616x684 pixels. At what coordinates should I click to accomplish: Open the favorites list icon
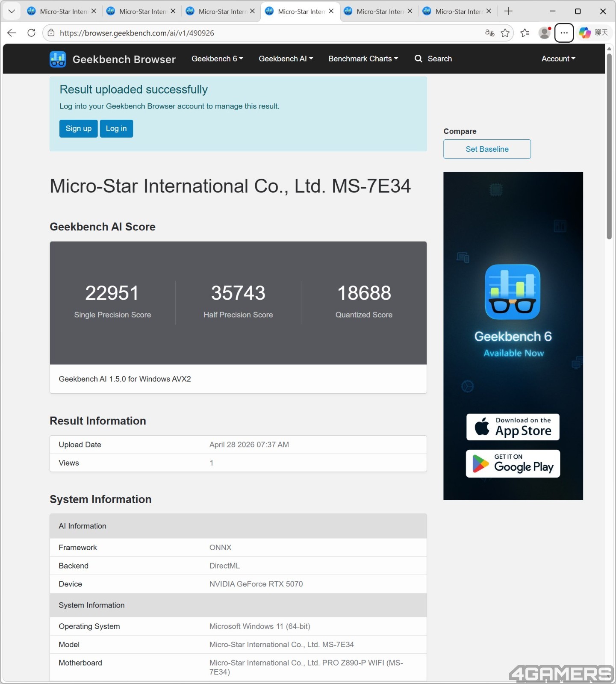(x=525, y=33)
